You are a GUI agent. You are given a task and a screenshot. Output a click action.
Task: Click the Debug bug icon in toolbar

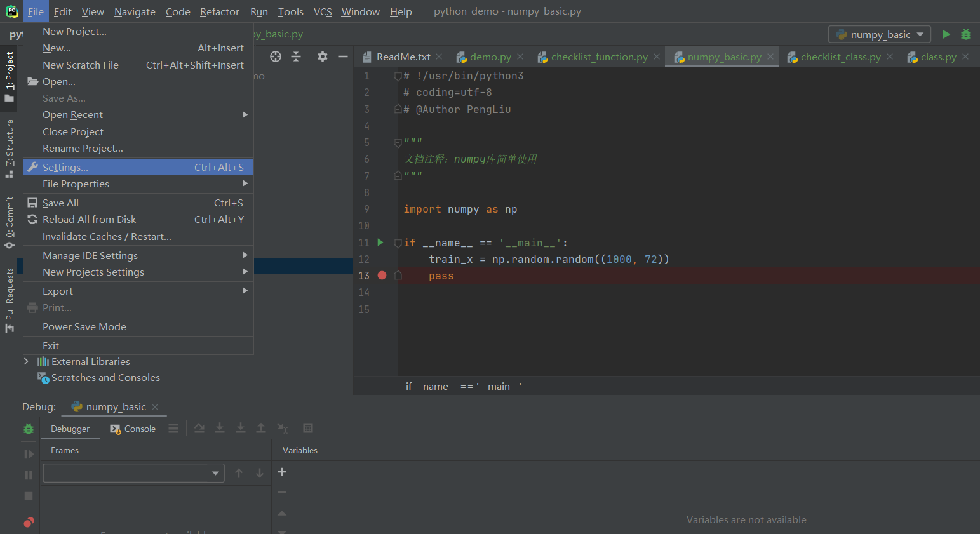tap(966, 34)
